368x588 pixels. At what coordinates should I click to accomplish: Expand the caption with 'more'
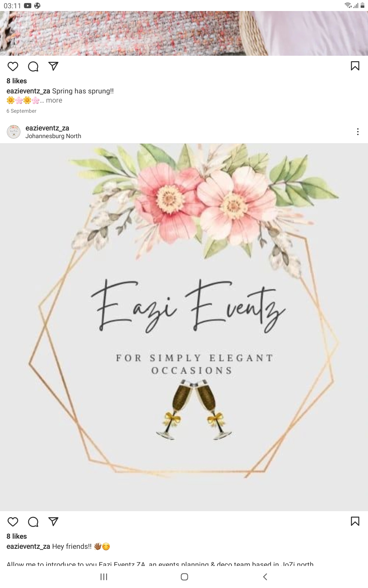click(x=54, y=100)
